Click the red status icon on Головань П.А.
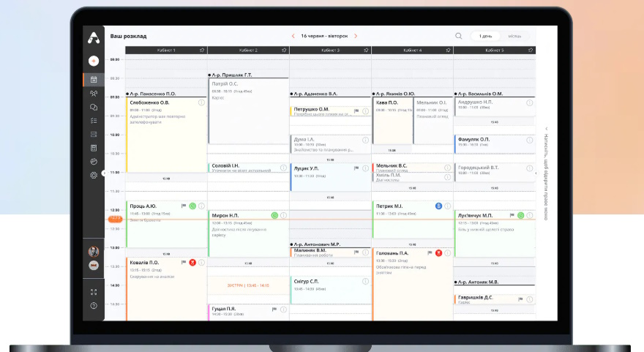 438,252
